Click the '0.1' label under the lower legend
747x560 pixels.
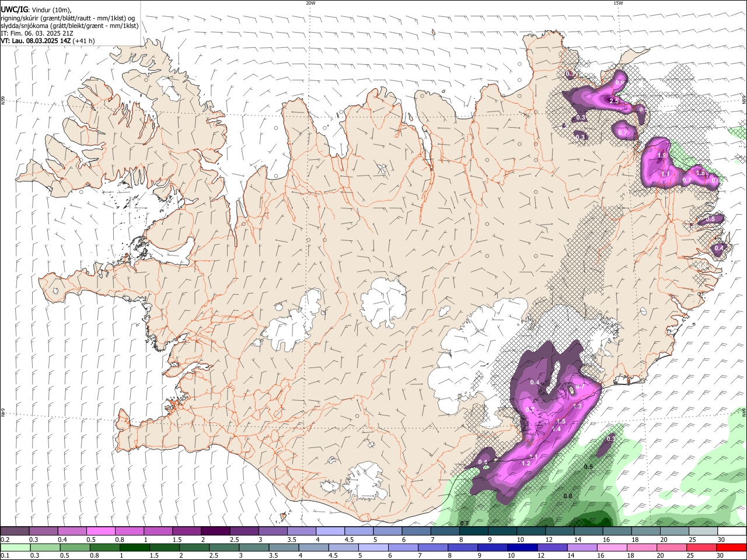[x=5, y=556]
